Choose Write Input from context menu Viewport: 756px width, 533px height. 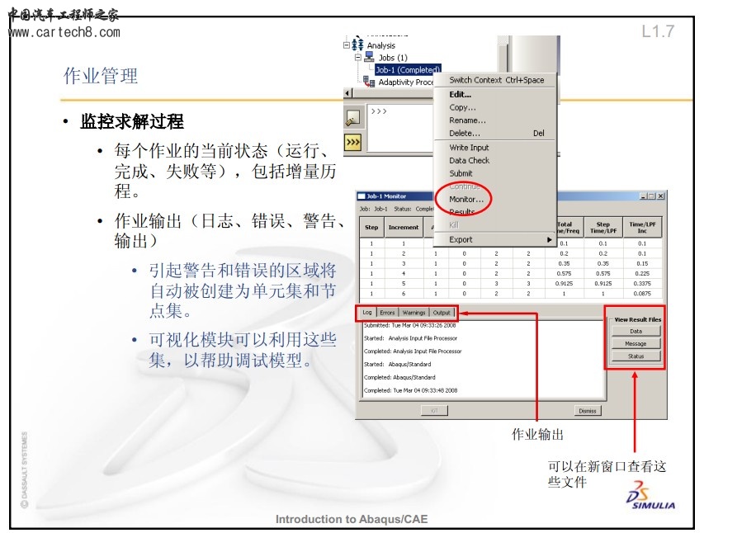click(x=469, y=148)
